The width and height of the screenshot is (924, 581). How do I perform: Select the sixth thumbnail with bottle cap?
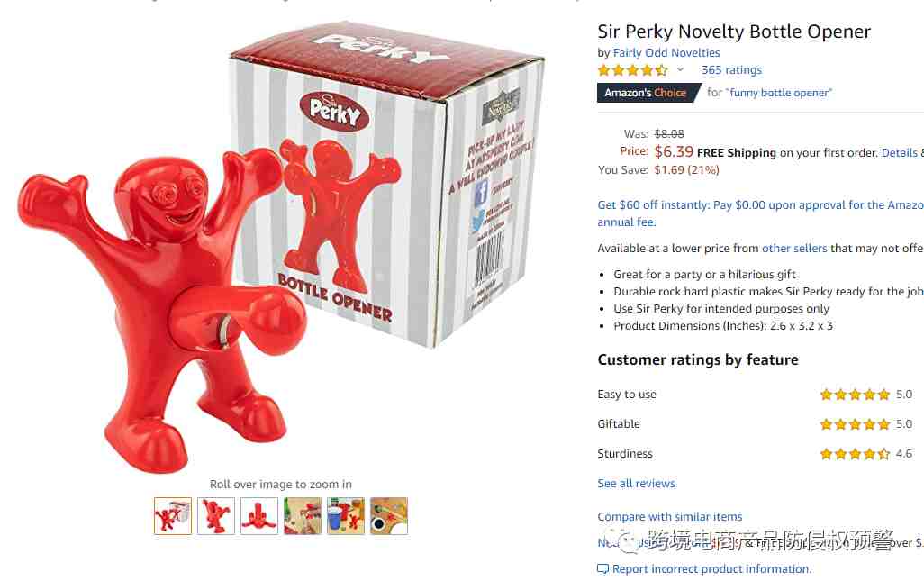coord(389,515)
